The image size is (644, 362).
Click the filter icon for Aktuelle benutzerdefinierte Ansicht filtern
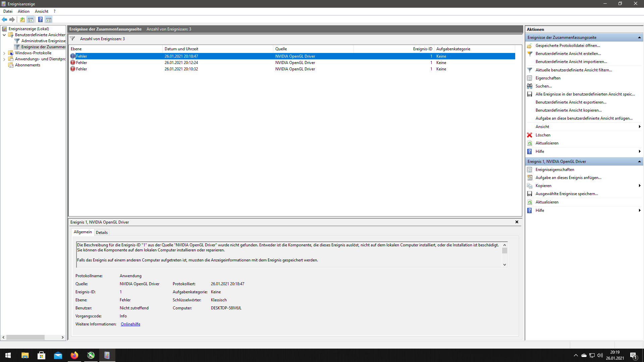click(x=530, y=70)
